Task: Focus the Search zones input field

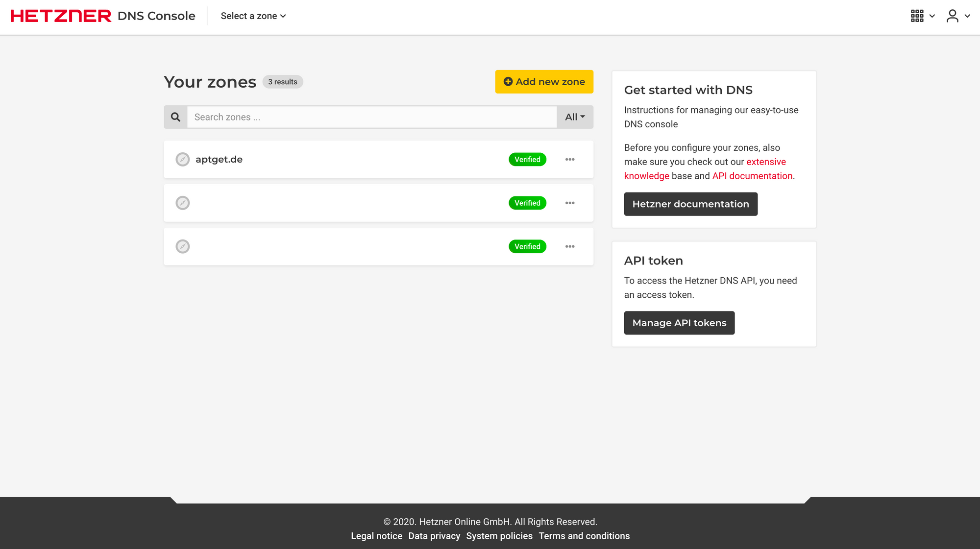Action: 372,117
